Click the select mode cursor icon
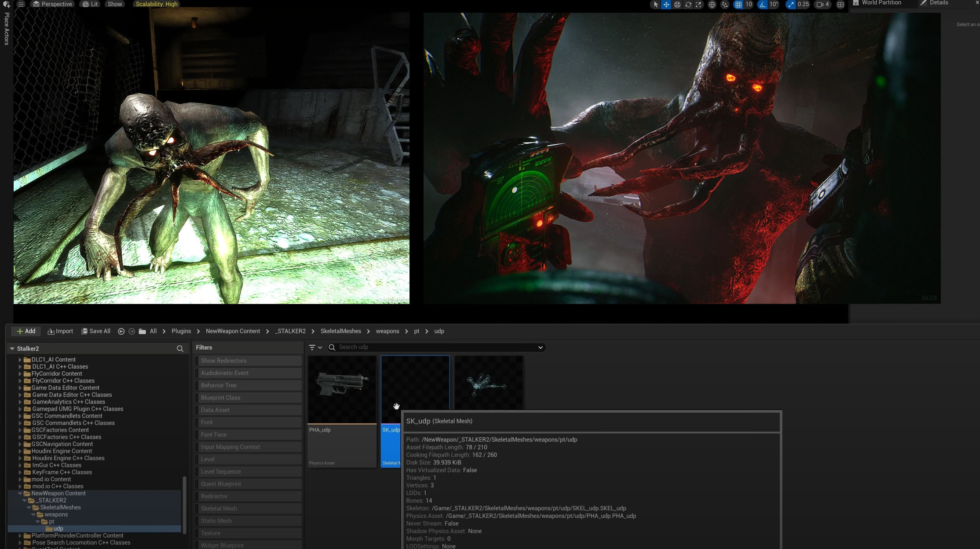Viewport: 980px width, 549px height. 655,4
